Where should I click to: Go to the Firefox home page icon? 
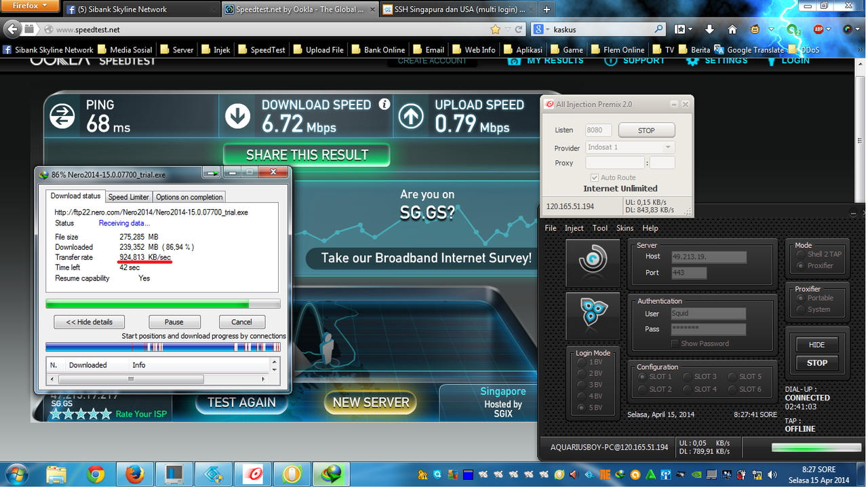tap(732, 29)
